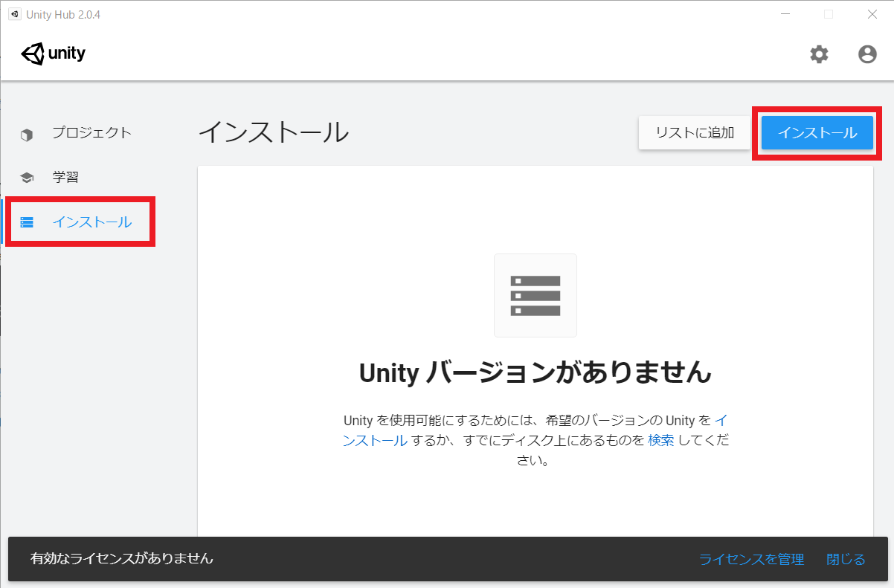This screenshot has height=588, width=894.
Task: Click the Unity バージョンがありません message
Action: click(x=535, y=373)
